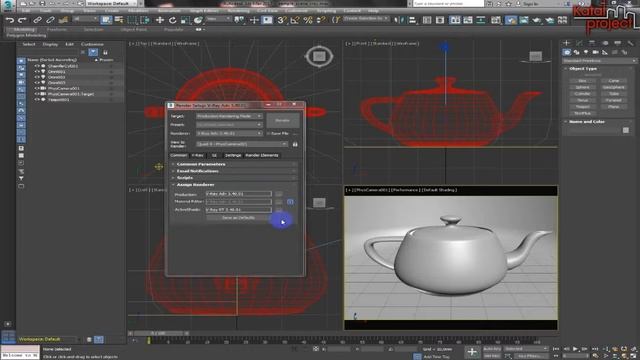Select the Lights category in Create panel

pos(586,52)
